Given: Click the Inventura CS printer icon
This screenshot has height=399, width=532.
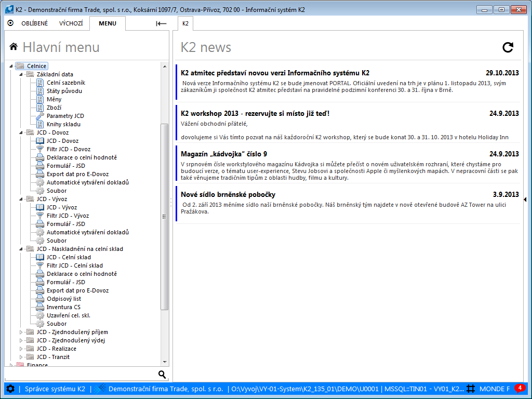Looking at the screenshot, I should tap(40, 307).
